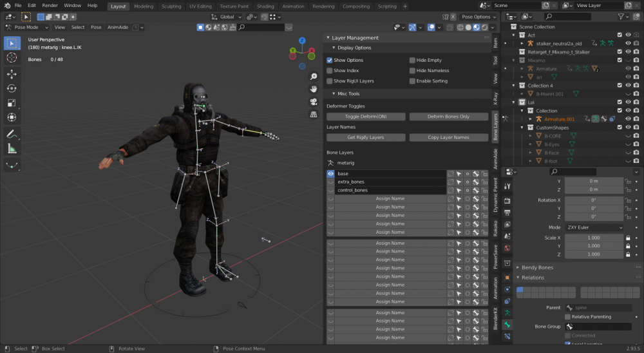This screenshot has height=353, width=644.
Task: Click the Deform Bones Only button
Action: pyautogui.click(x=448, y=117)
